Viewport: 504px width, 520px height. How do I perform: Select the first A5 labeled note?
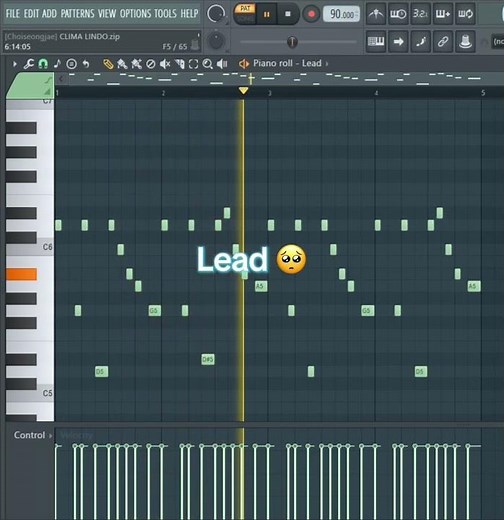coord(261,286)
